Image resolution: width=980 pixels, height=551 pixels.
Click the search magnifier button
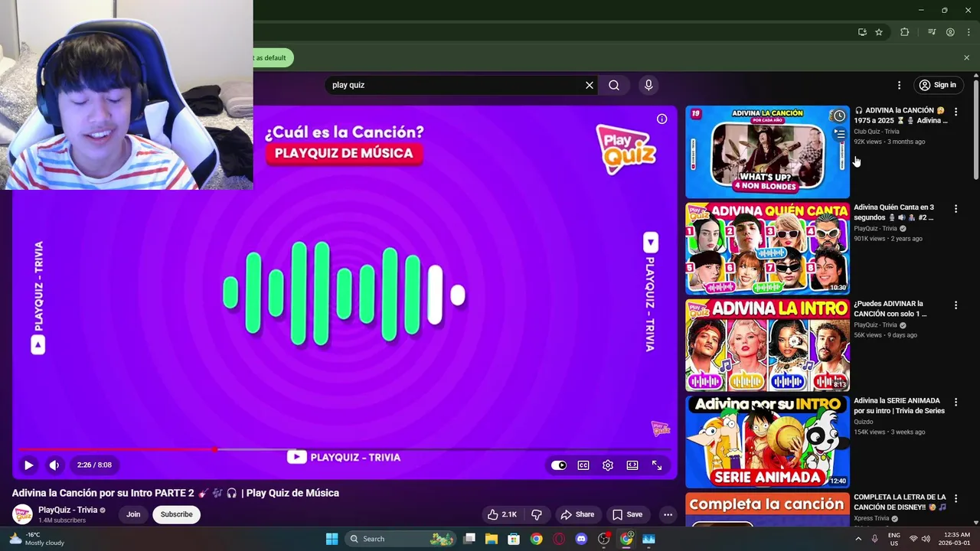point(614,85)
